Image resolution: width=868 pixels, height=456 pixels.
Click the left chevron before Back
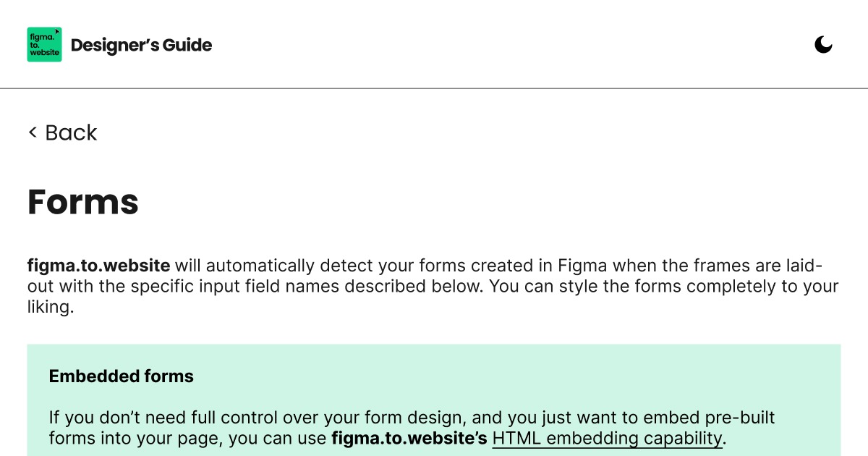(31, 132)
